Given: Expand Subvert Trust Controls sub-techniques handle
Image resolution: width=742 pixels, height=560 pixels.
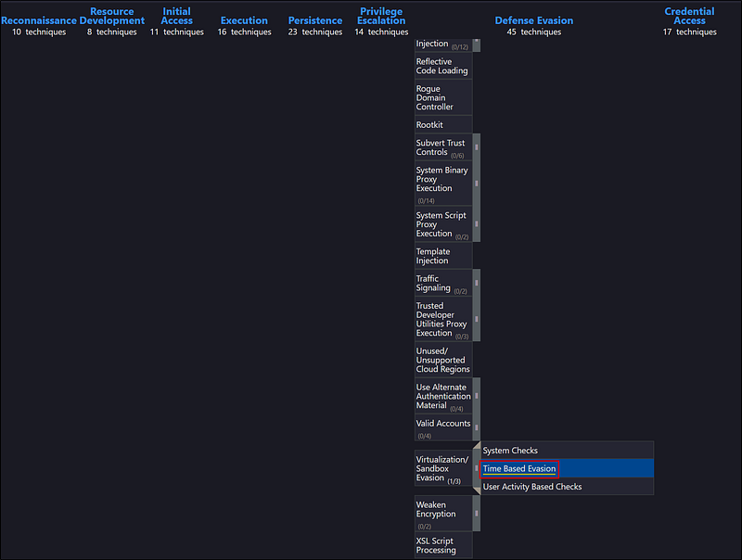Looking at the screenshot, I should pos(477,147).
